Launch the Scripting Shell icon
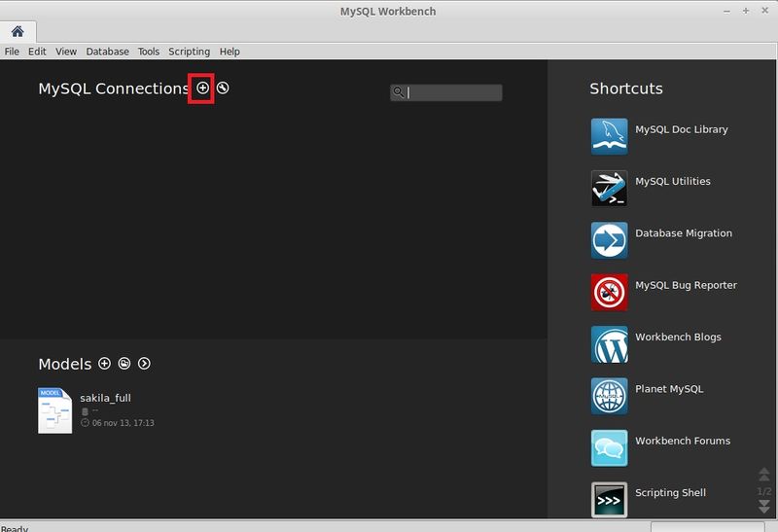This screenshot has height=532, width=778. [x=610, y=500]
